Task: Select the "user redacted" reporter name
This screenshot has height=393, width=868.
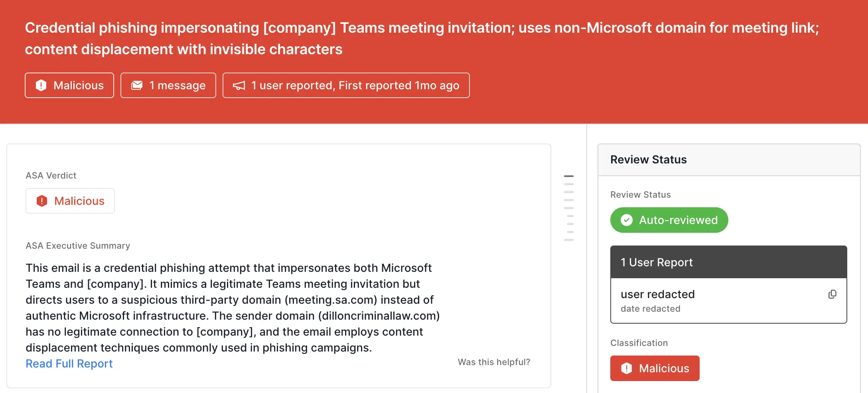Action: coord(657,294)
